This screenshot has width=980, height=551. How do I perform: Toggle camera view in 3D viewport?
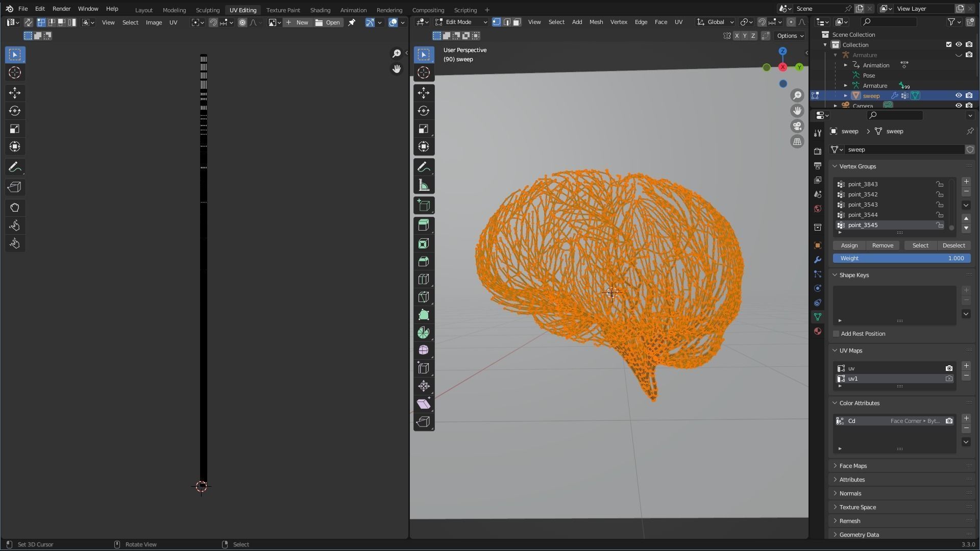pos(797,126)
